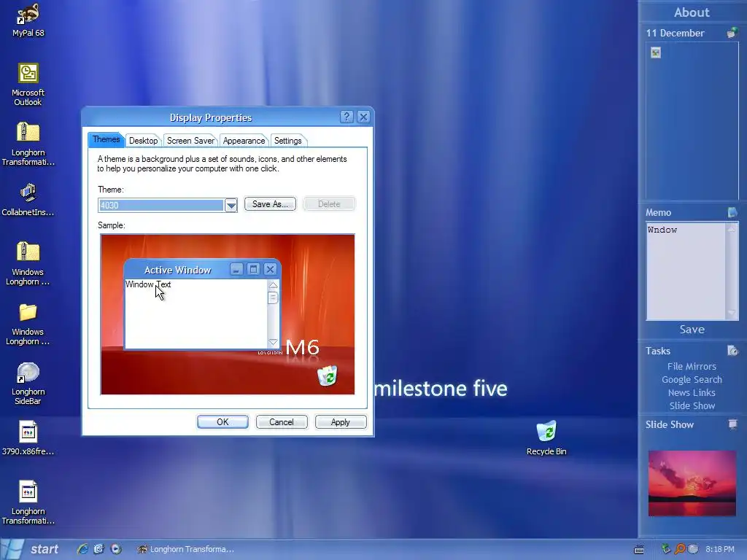Screen dimensions: 747x560
Task: Click the Longhorn Transforma... taskbar button
Action: [186, 549]
